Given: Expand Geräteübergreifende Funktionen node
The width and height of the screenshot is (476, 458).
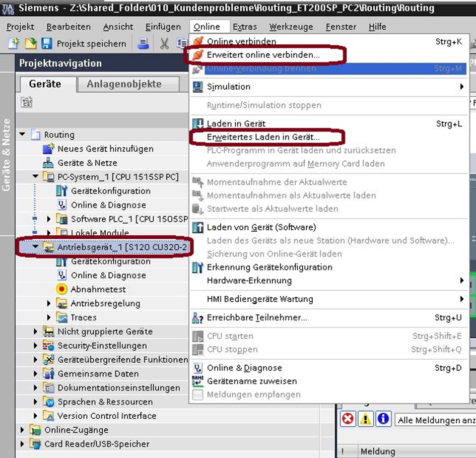Looking at the screenshot, I should pyautogui.click(x=36, y=360).
